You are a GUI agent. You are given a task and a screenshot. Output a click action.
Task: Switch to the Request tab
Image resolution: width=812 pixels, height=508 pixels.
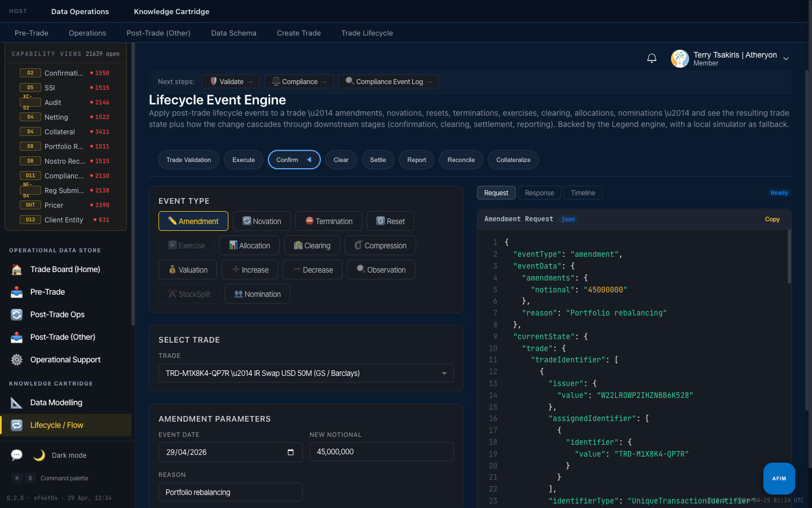(496, 193)
